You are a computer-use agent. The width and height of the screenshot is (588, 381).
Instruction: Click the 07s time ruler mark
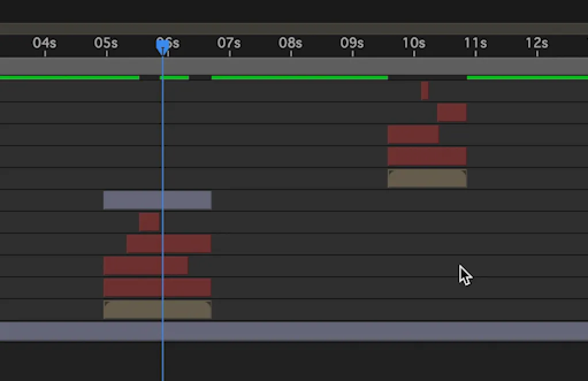230,44
